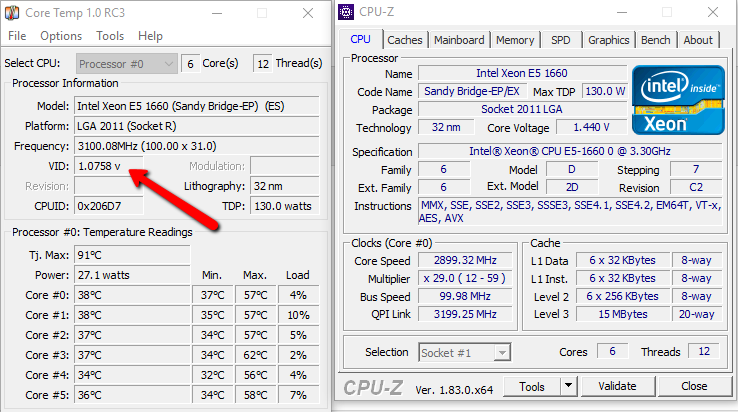Click the Multiplier value x 29.0 ( 12 - 59 )
Image resolution: width=738 pixels, height=412 pixels.
tap(465, 278)
